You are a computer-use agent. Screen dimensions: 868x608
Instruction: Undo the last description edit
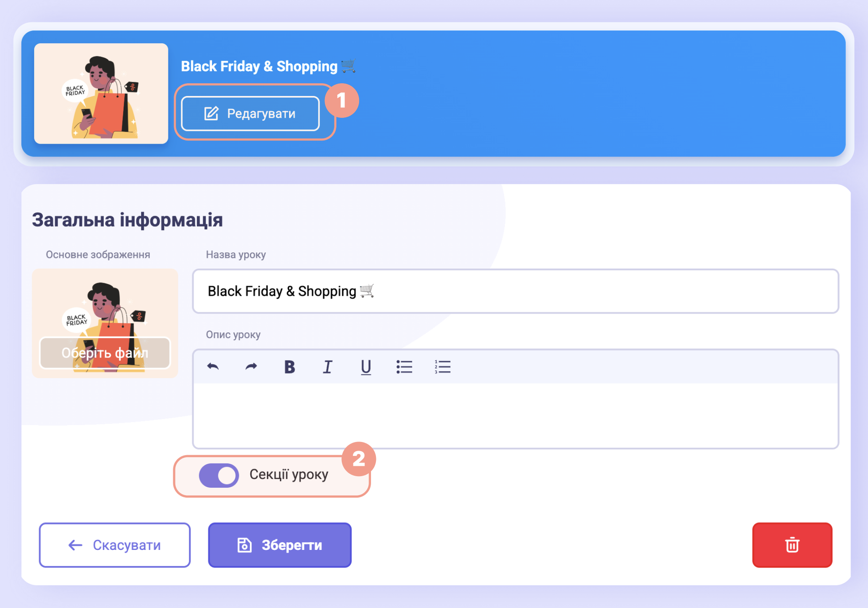pos(213,367)
